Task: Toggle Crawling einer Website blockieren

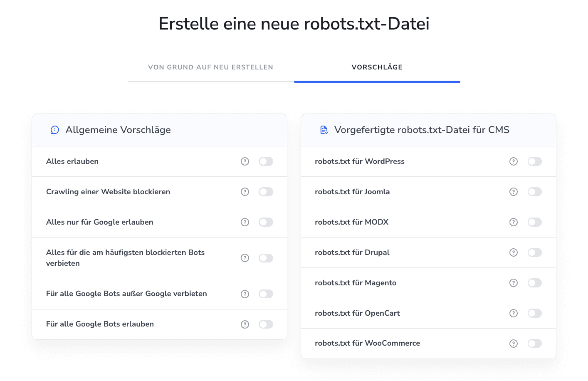Action: pyautogui.click(x=266, y=192)
